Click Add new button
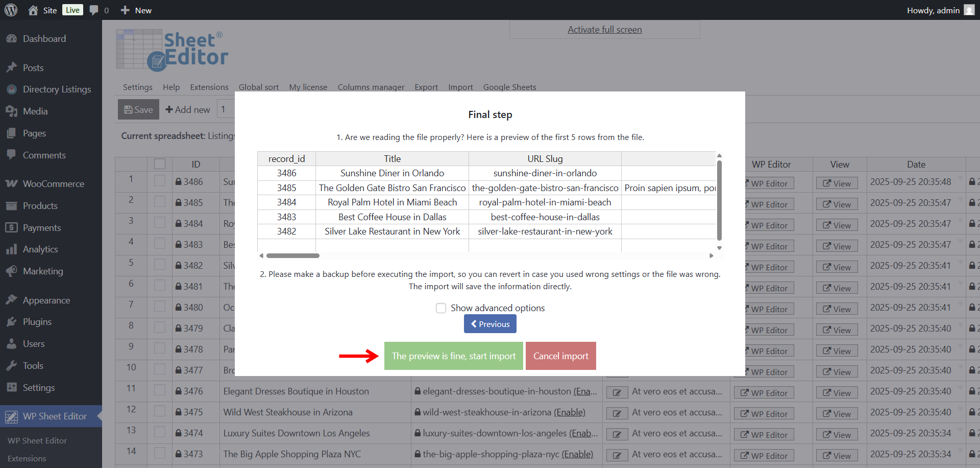This screenshot has width=980, height=468. (x=188, y=109)
